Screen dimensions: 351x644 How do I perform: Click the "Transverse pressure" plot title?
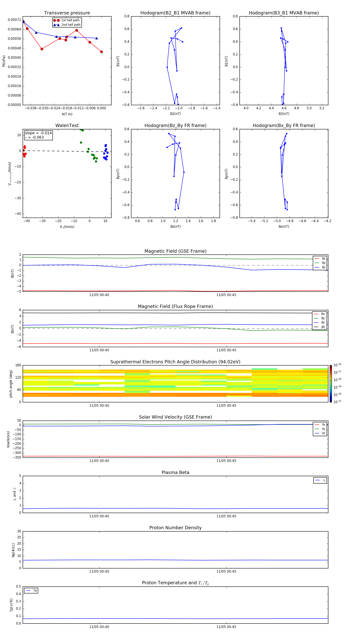[67, 13]
